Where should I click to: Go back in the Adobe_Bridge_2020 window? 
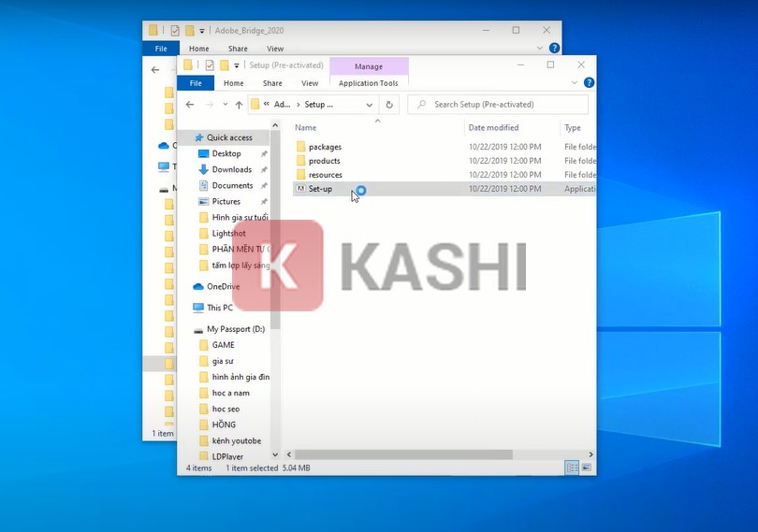click(x=155, y=70)
